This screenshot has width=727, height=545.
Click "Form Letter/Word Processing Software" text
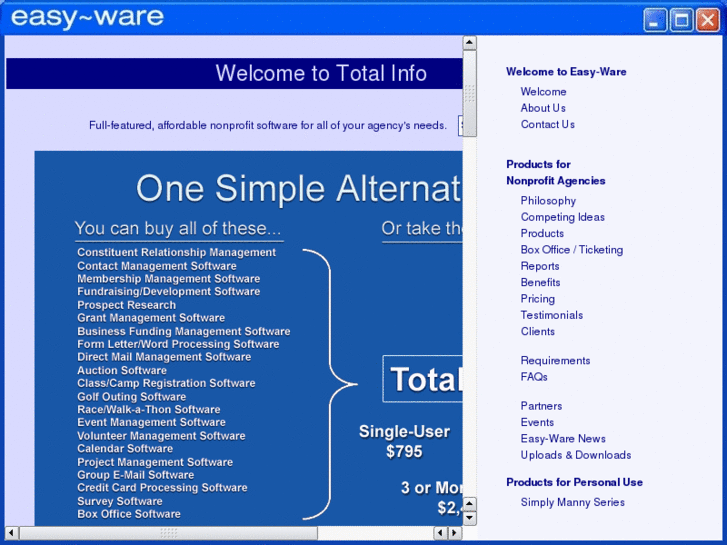[178, 344]
